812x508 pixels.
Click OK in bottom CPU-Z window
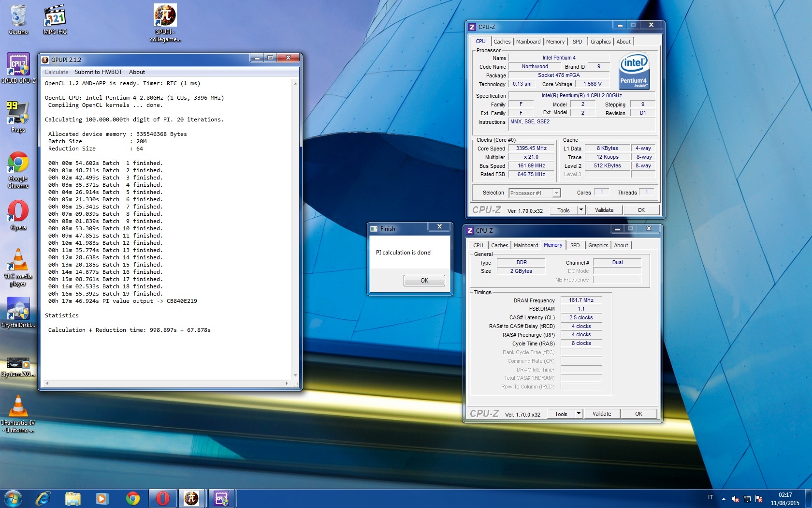tap(638, 414)
